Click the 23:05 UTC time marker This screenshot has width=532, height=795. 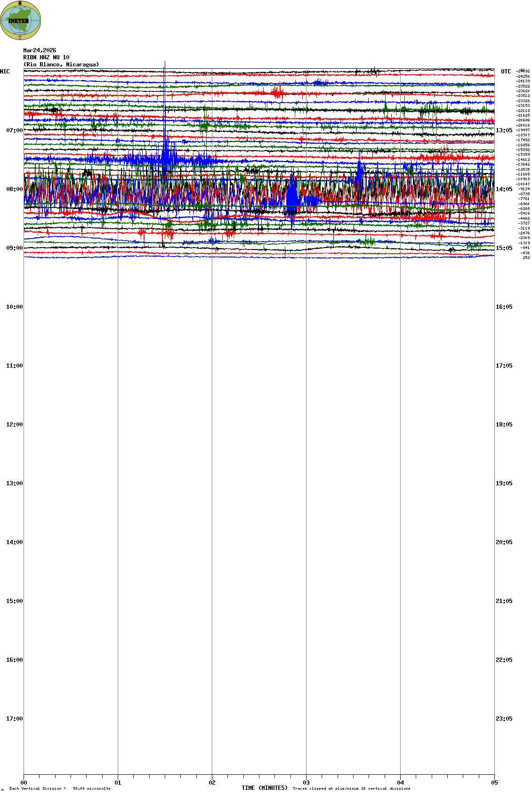tap(504, 719)
